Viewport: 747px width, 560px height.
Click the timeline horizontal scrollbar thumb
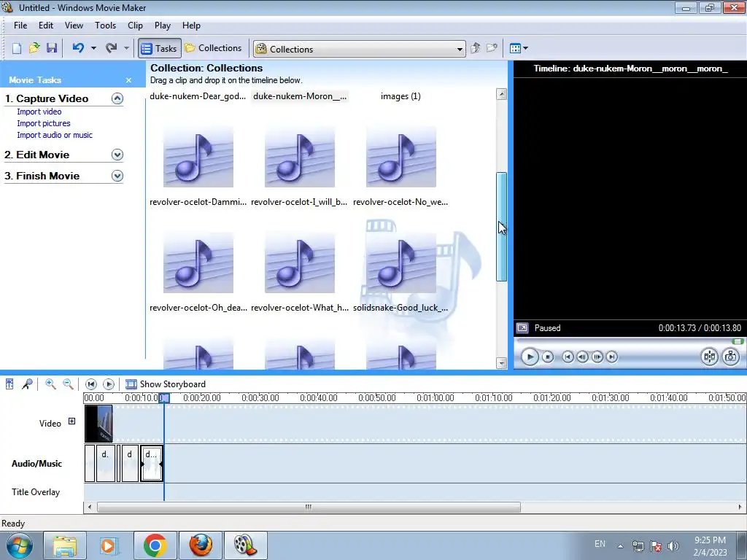pos(309,507)
